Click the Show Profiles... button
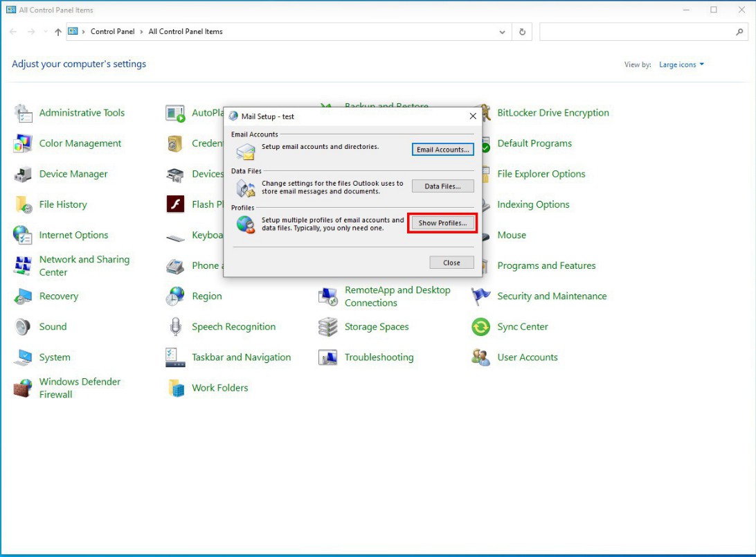This screenshot has height=557, width=756. 442,223
